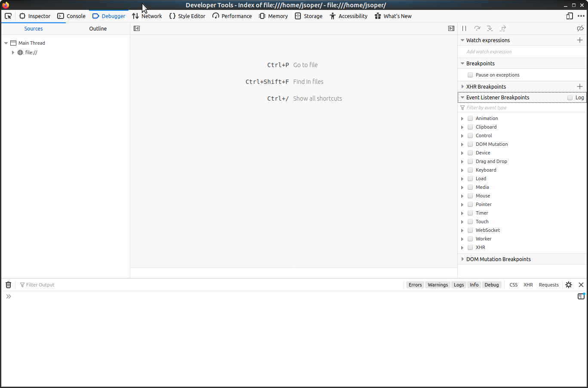Focus the Filter Output field
Screen dimensions: 588x388
click(x=211, y=285)
